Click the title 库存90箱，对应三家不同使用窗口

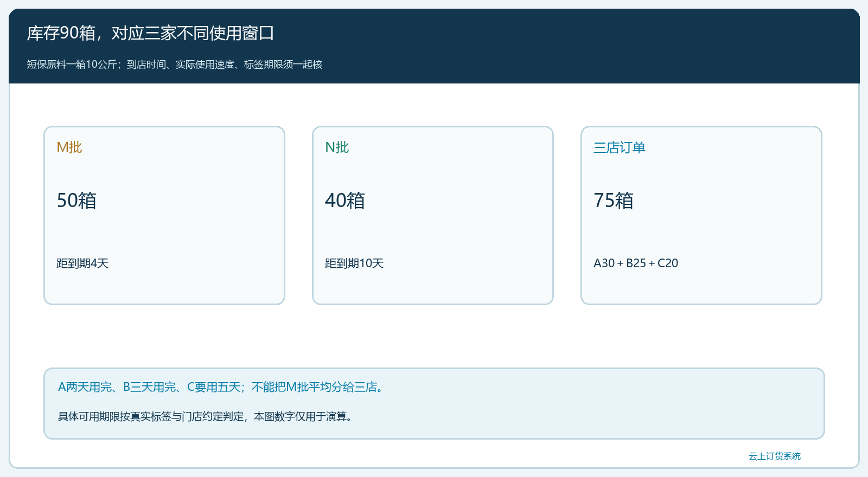[150, 34]
